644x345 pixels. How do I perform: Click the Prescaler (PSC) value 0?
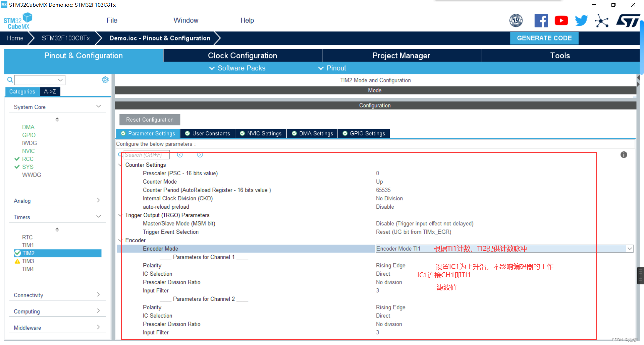pyautogui.click(x=377, y=173)
